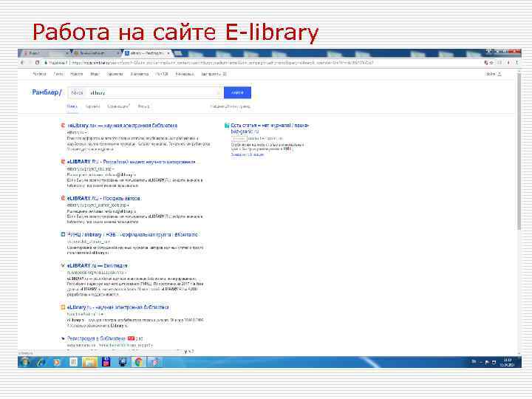Open the side ad titled Есть статья – нет журнала
The width and height of the screenshot is (532, 399).
270,129
